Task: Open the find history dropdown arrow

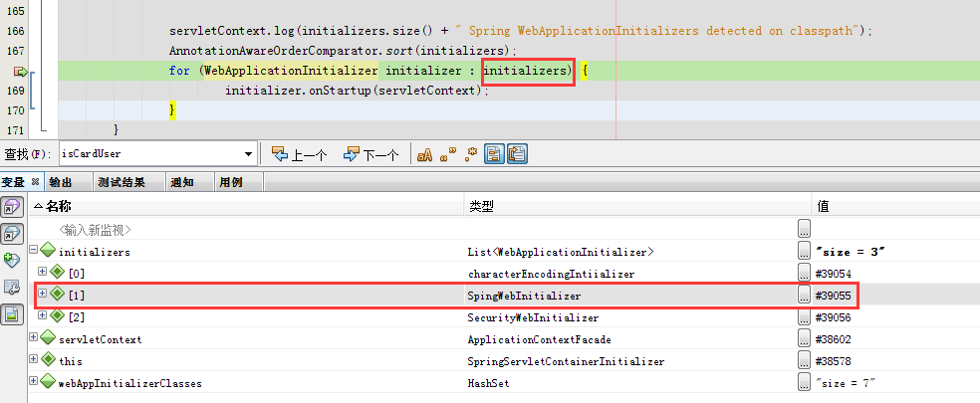Action: click(248, 153)
